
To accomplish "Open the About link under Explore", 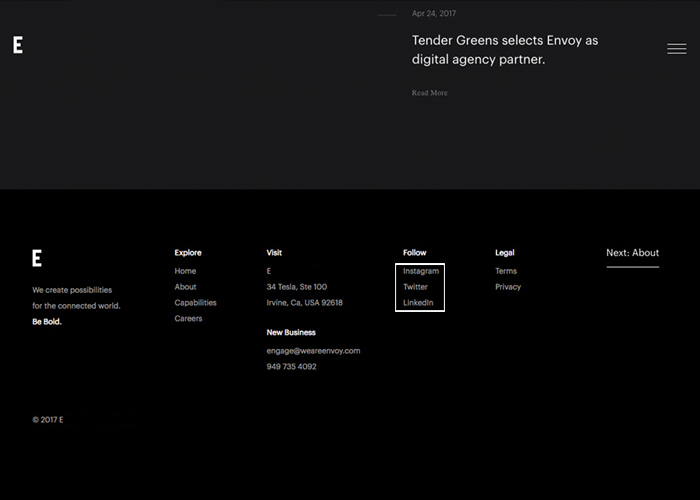I will point(185,287).
